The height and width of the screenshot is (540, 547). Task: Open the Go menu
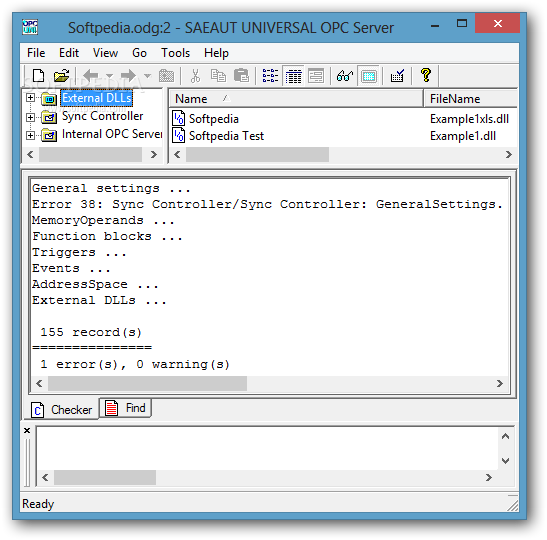(139, 53)
